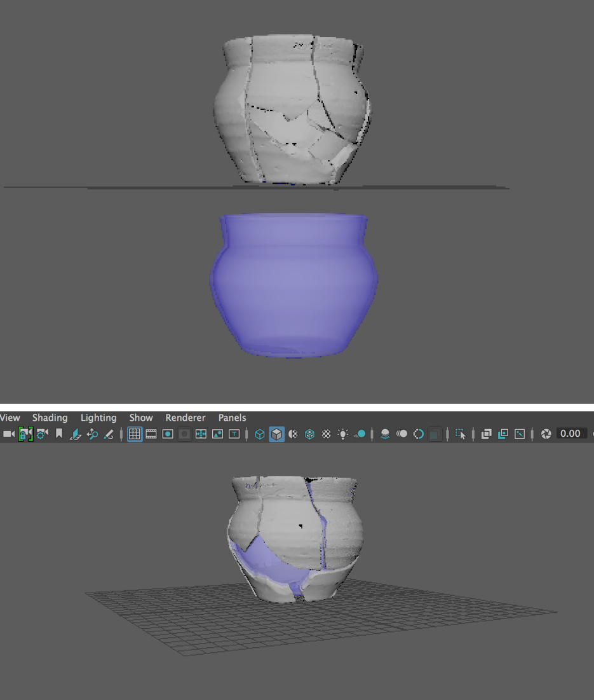The height and width of the screenshot is (700, 594).
Task: Click the Textured checkered sphere icon
Action: click(327, 434)
